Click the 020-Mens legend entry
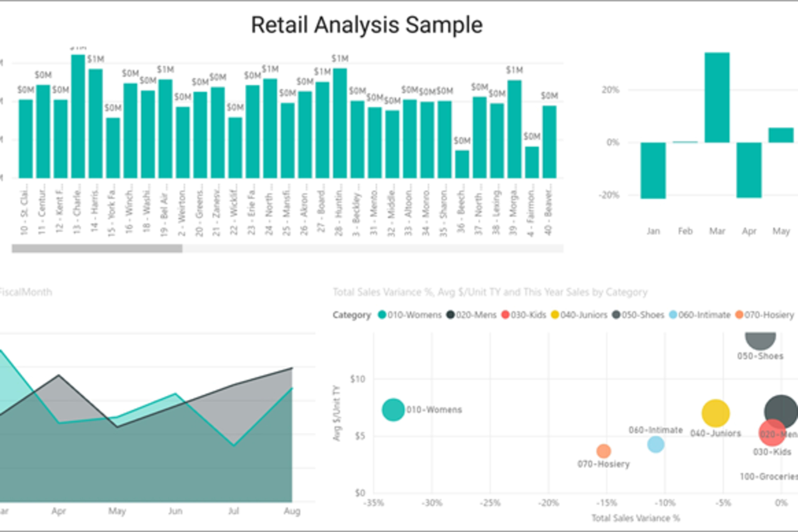This screenshot has width=798, height=532. [x=471, y=315]
